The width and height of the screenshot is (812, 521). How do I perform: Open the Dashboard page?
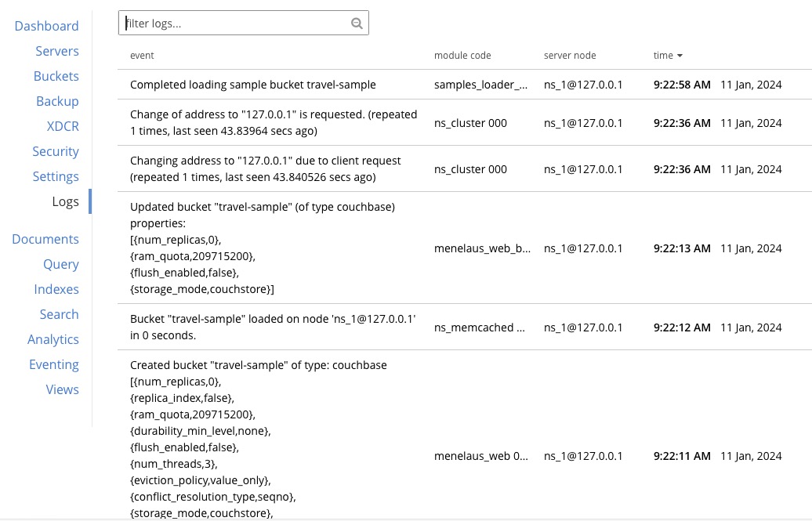(x=46, y=26)
